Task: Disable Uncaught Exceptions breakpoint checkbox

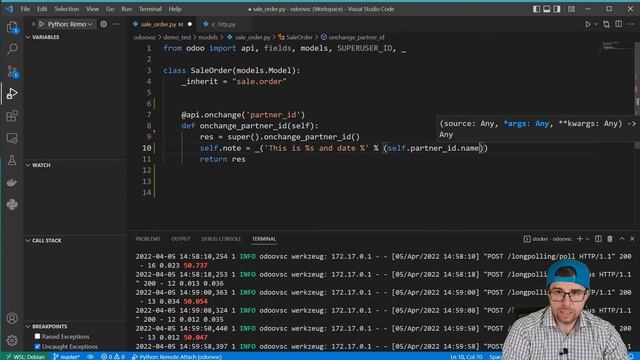Action: click(x=38, y=347)
